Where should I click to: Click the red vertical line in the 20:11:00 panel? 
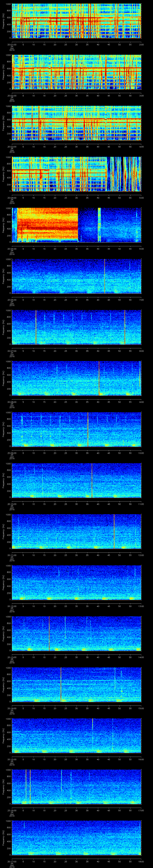pos(114,532)
